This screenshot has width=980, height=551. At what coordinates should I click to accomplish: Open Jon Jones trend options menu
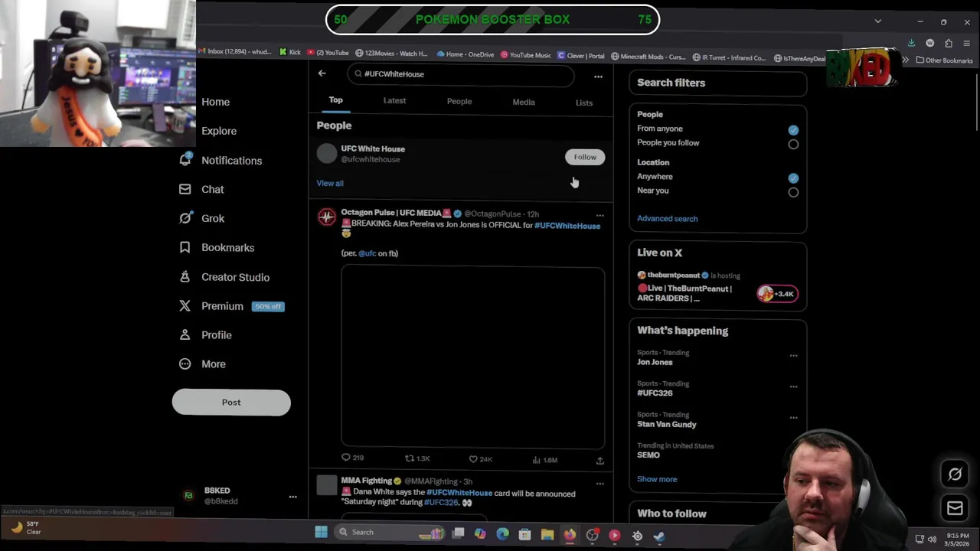(x=793, y=355)
